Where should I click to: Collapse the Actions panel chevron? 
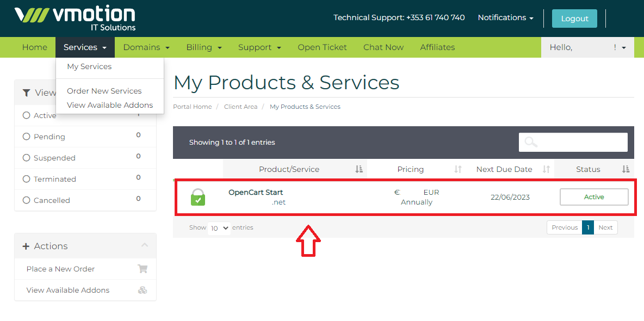click(145, 245)
